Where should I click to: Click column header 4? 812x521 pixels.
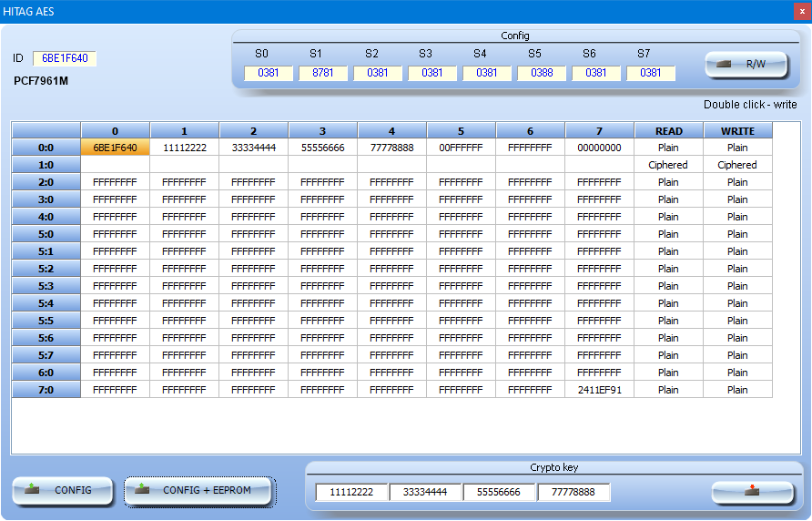tap(392, 131)
